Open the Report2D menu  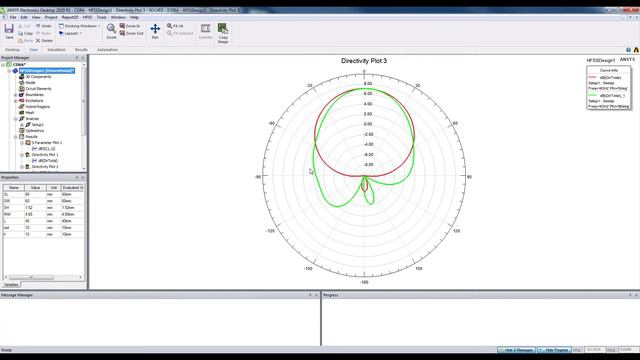(70, 17)
